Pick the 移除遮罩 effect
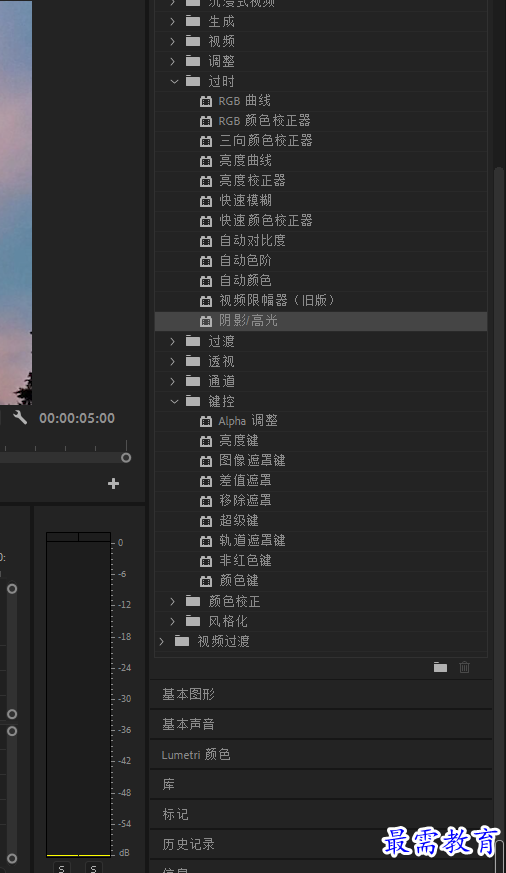 [x=244, y=502]
